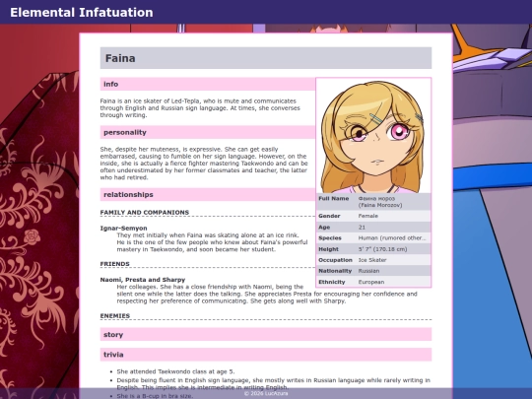
Task: Click the Nationality label in infobox
Action: tap(335, 271)
